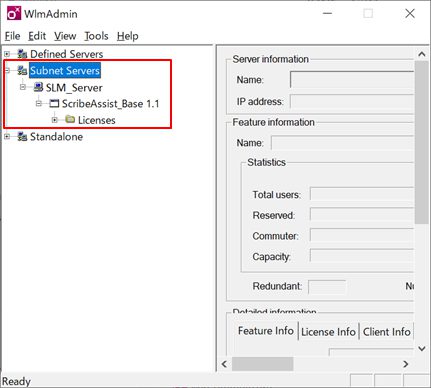Click the Feature information Name field
Image resolution: width=431 pixels, height=388 pixels.
[x=342, y=143]
